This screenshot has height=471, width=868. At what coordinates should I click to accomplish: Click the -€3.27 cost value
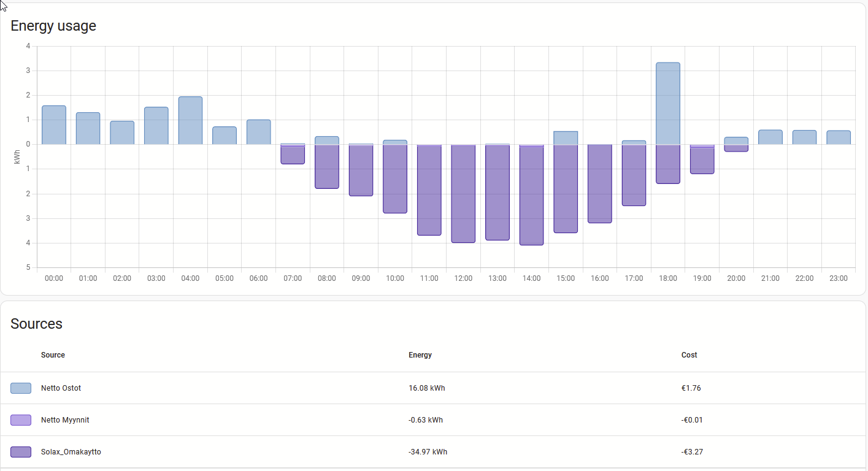click(692, 452)
